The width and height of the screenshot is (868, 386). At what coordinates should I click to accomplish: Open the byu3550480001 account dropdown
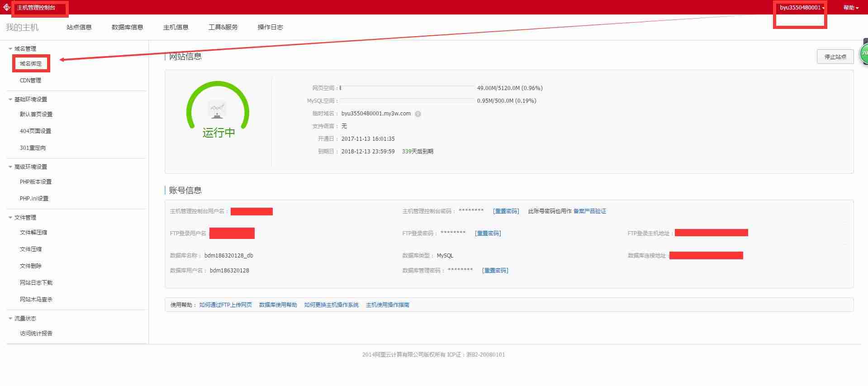tap(802, 8)
